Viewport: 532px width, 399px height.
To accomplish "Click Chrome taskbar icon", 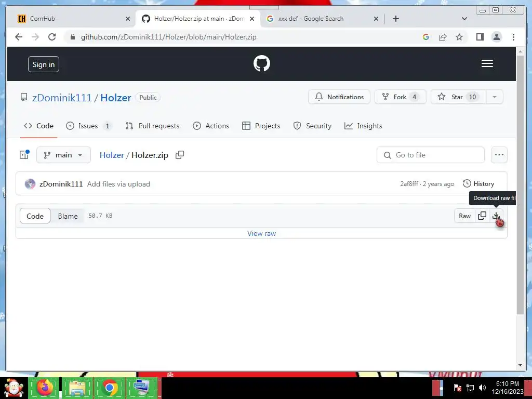I will pos(109,388).
